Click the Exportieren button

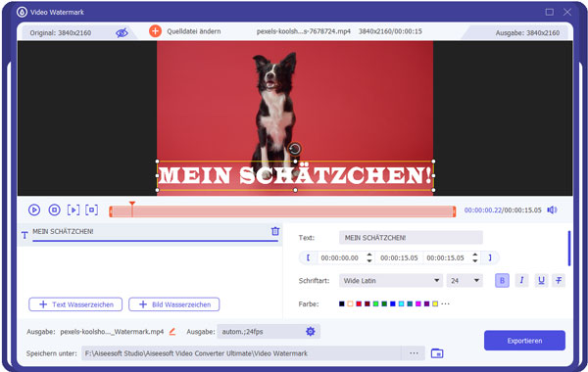pyautogui.click(x=524, y=341)
